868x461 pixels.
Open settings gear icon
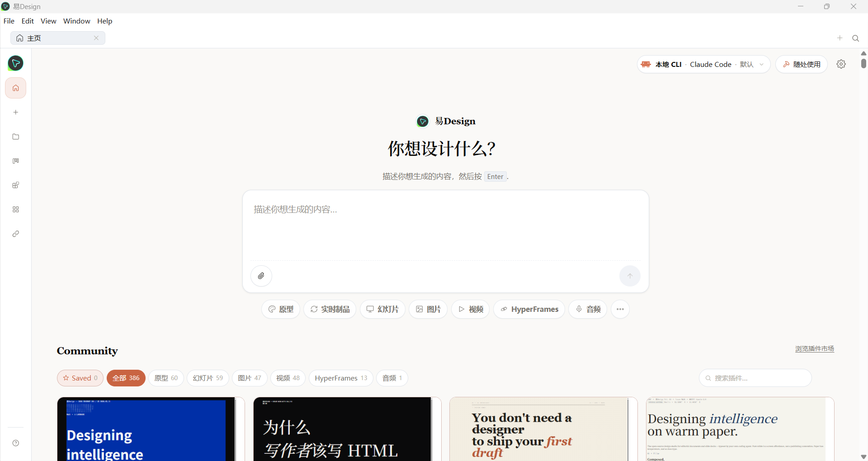click(841, 64)
